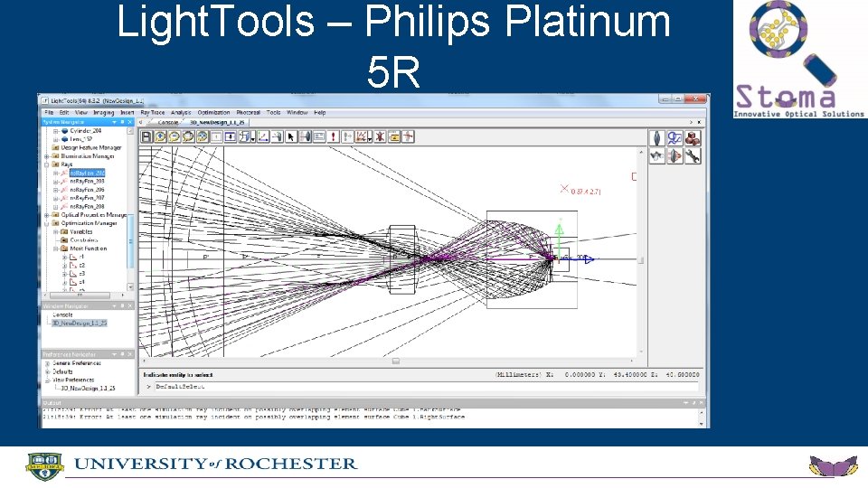Select the arrow pointer selection tool

[x=291, y=136]
